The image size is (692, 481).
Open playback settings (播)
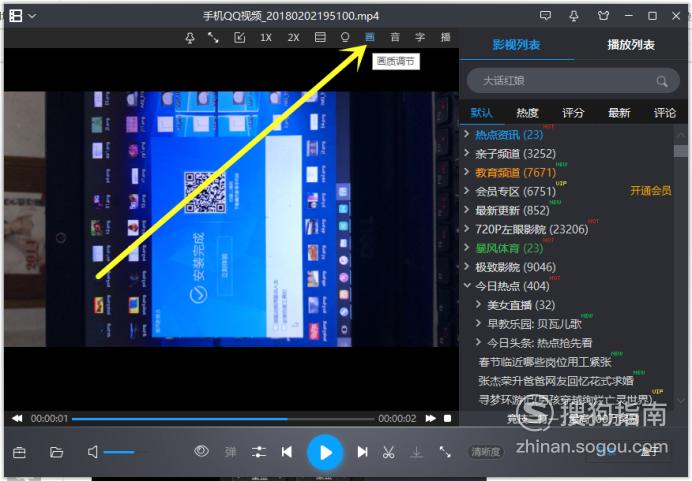tap(445, 37)
